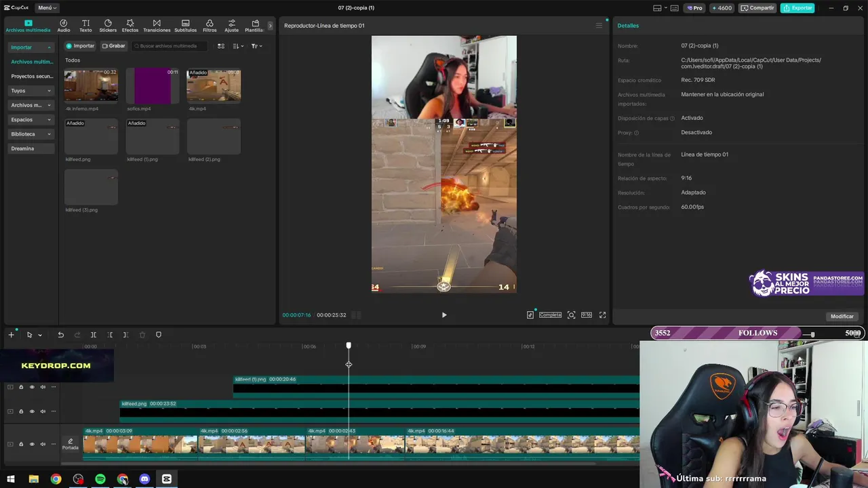868x488 pixels.
Task: Open the Efectos tab
Action: 130,26
